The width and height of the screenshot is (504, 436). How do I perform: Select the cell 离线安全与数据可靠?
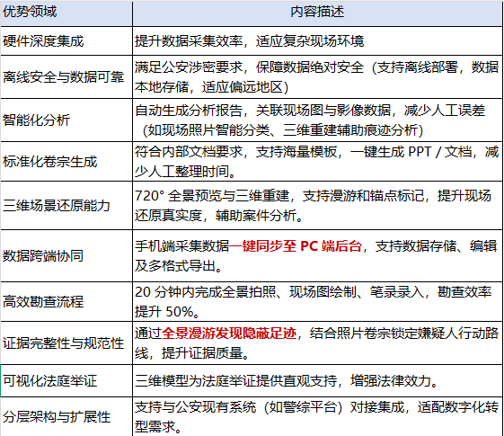[66, 76]
